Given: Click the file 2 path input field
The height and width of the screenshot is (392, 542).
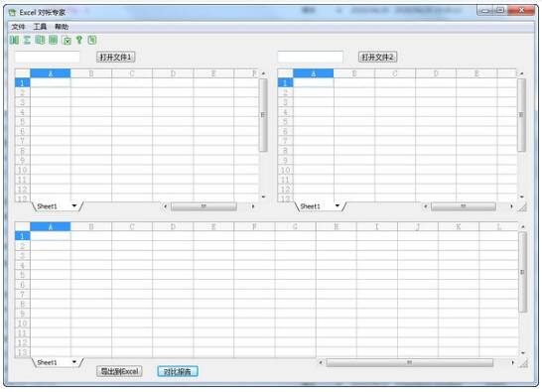Looking at the screenshot, I should tap(310, 57).
